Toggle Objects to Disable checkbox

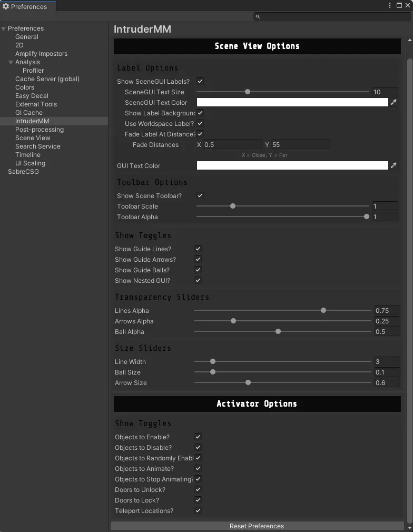pos(198,447)
